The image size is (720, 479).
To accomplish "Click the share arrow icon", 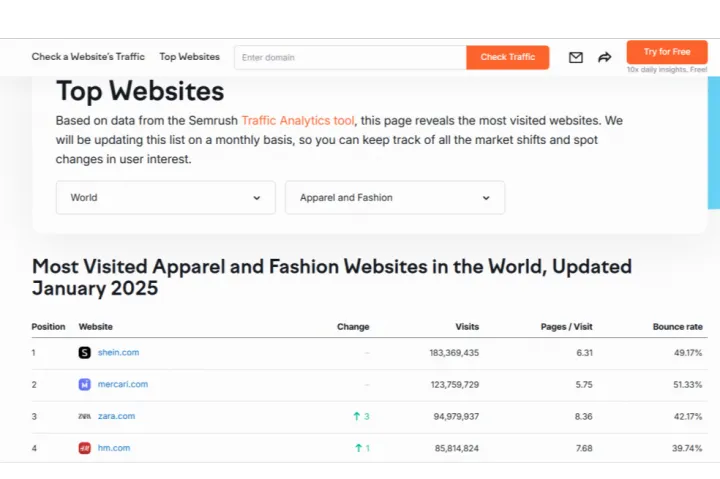I will tap(605, 57).
